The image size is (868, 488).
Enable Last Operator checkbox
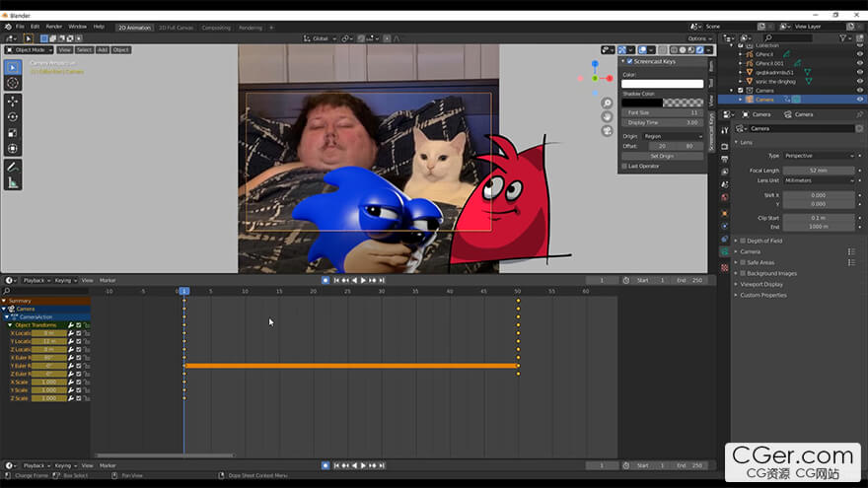[624, 166]
